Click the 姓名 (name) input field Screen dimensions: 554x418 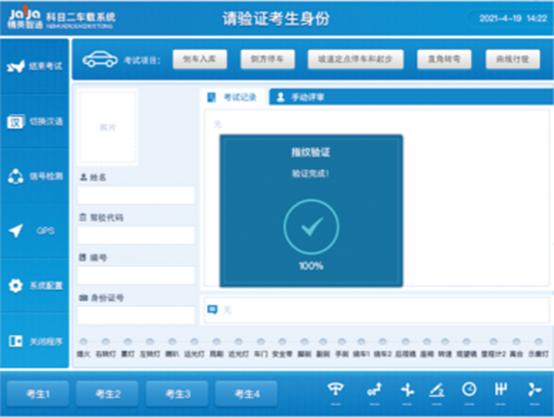click(136, 195)
